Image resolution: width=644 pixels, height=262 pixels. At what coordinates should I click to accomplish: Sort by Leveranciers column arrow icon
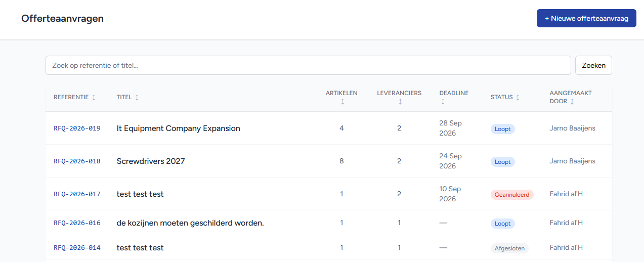coord(400,102)
